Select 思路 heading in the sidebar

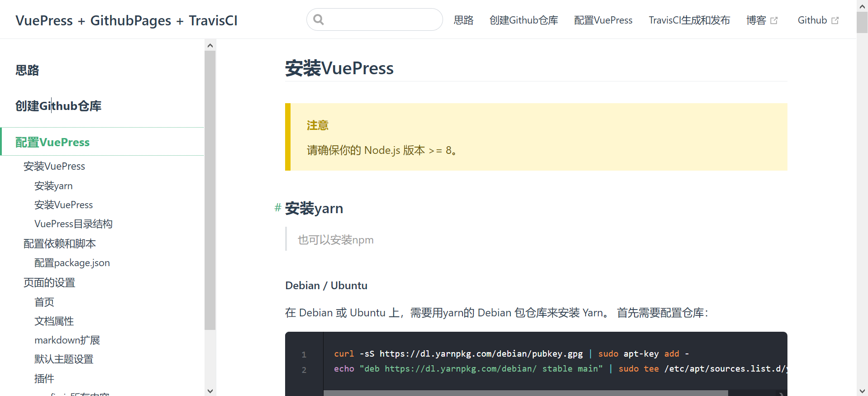click(x=27, y=70)
